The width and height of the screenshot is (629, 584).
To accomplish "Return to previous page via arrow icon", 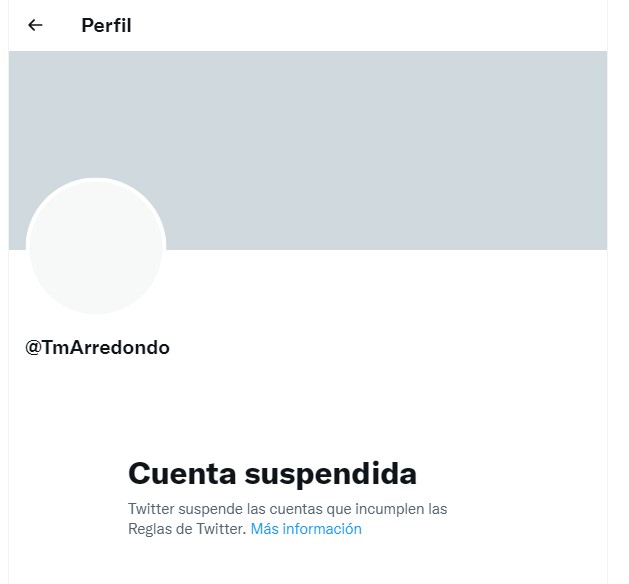I will (35, 25).
